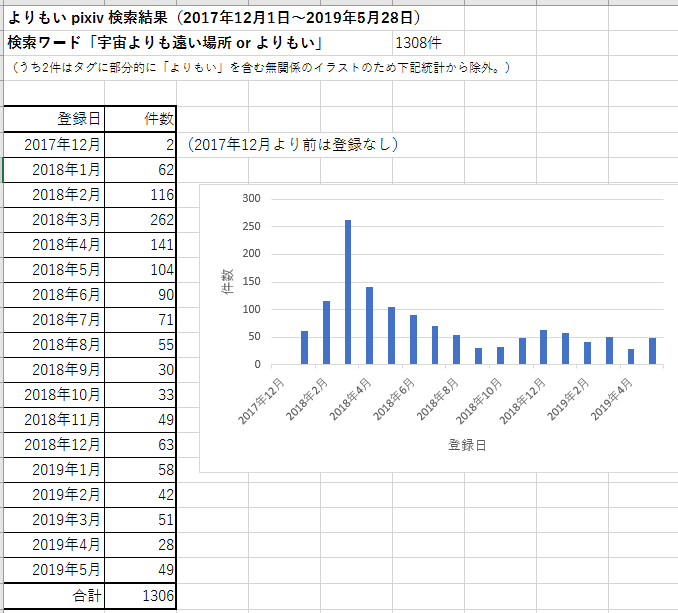Click the 検索ワード search keyword cell
678x613 pixels.
pyautogui.click(x=164, y=43)
